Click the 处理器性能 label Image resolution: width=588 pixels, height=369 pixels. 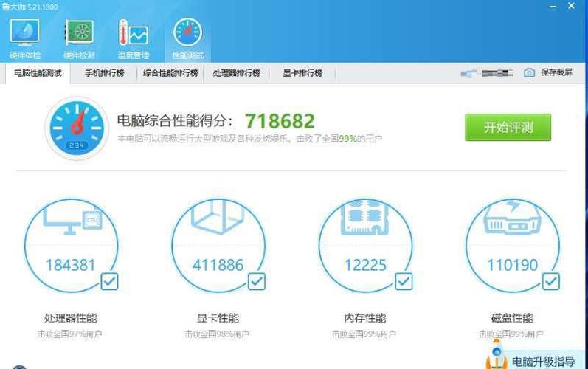coord(71,318)
